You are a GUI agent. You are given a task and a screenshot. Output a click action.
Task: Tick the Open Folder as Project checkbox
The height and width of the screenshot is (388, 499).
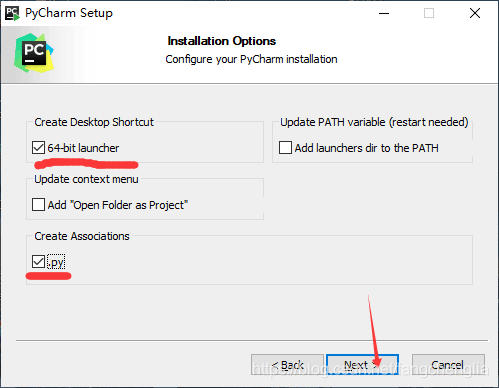pos(38,205)
